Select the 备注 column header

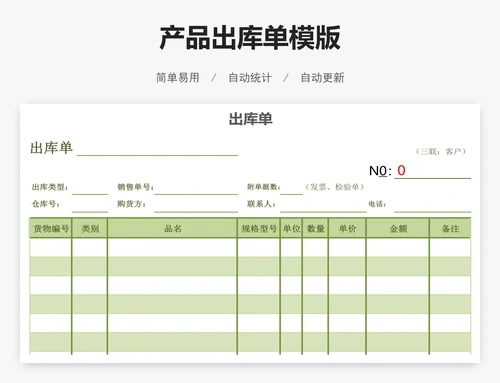click(x=450, y=228)
